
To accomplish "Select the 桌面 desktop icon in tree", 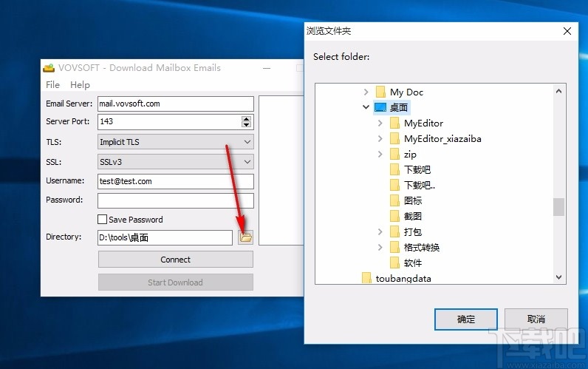I will 380,108.
